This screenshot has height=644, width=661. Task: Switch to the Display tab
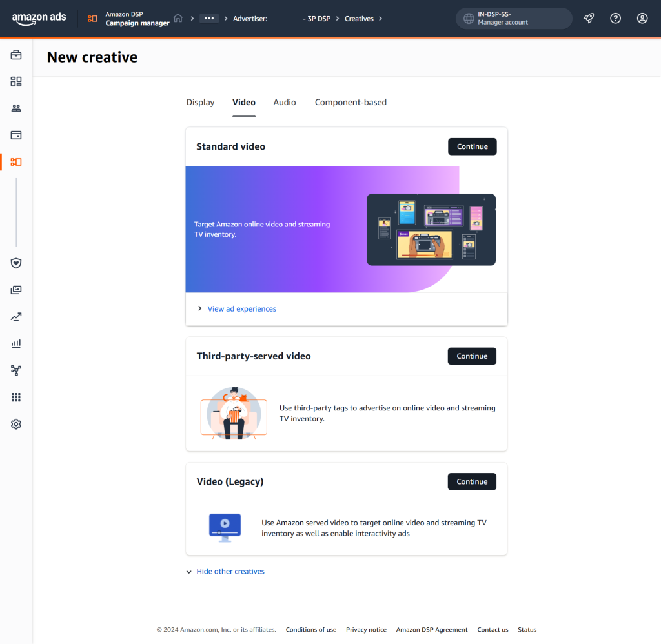pos(200,103)
